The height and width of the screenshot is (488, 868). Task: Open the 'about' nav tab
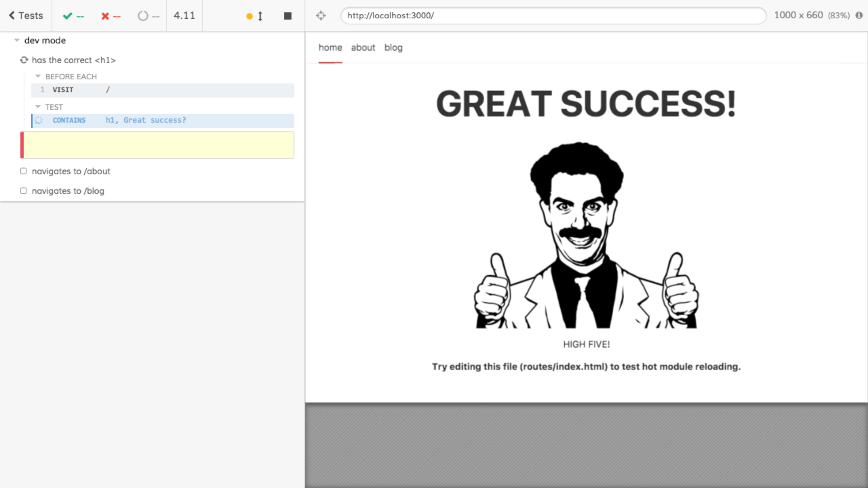point(363,48)
